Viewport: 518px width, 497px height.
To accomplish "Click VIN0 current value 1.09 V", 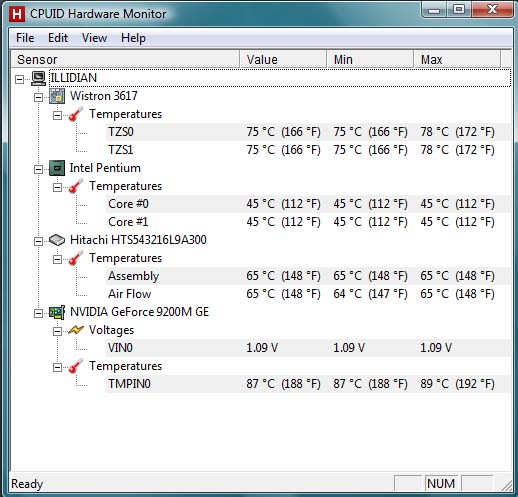I will 262,348.
